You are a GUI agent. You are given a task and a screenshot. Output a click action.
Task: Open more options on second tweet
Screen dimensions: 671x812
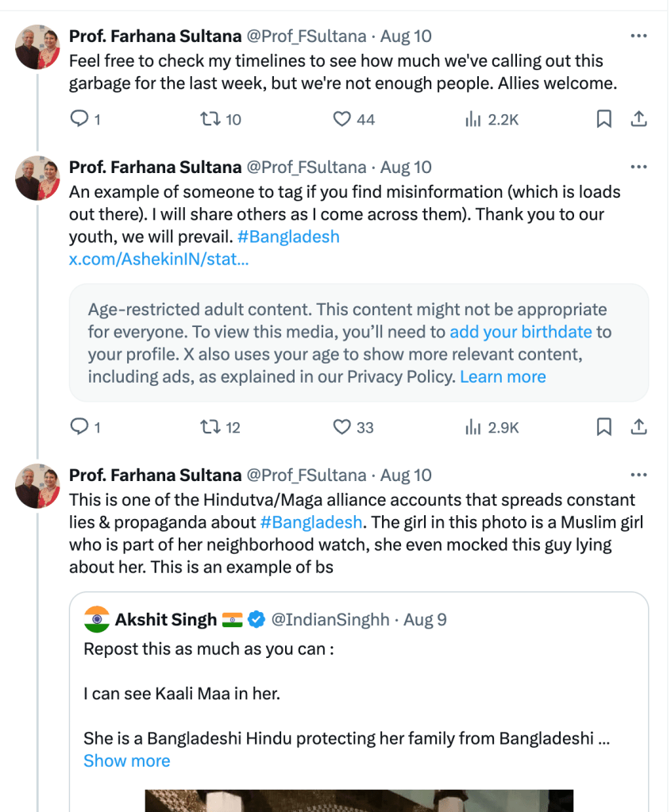(638, 167)
